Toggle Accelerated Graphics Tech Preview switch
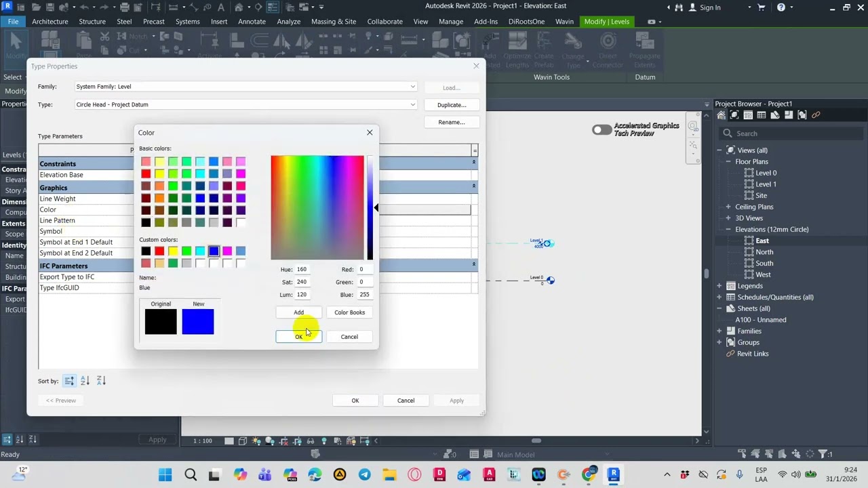This screenshot has width=868, height=488. (601, 129)
